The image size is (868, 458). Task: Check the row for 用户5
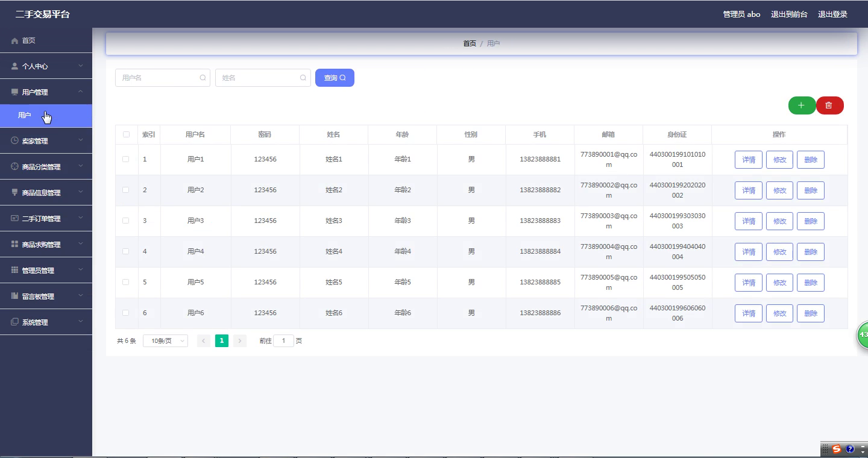pos(126,282)
